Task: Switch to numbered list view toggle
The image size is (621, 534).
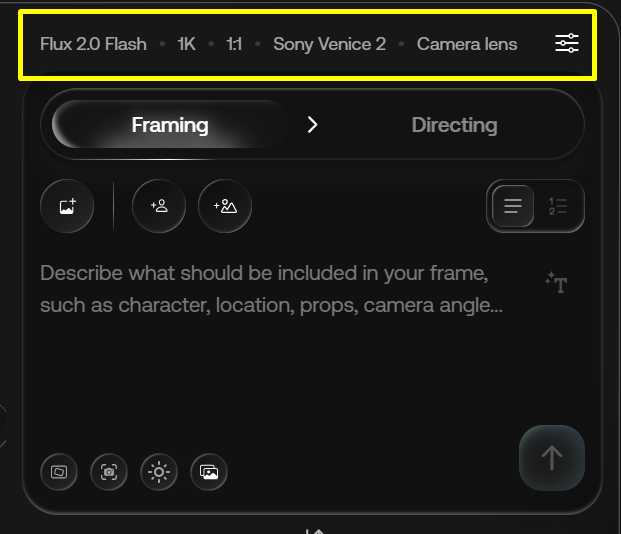Action: coord(558,206)
